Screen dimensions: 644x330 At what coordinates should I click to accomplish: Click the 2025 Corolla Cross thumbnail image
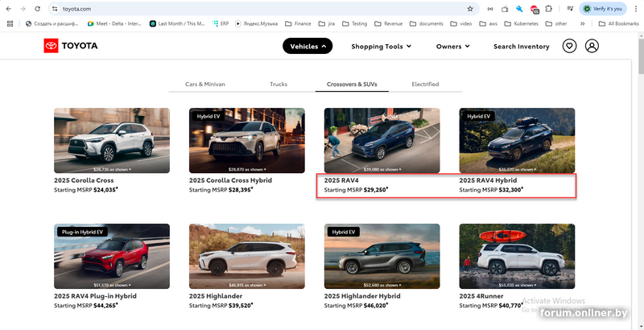point(111,141)
